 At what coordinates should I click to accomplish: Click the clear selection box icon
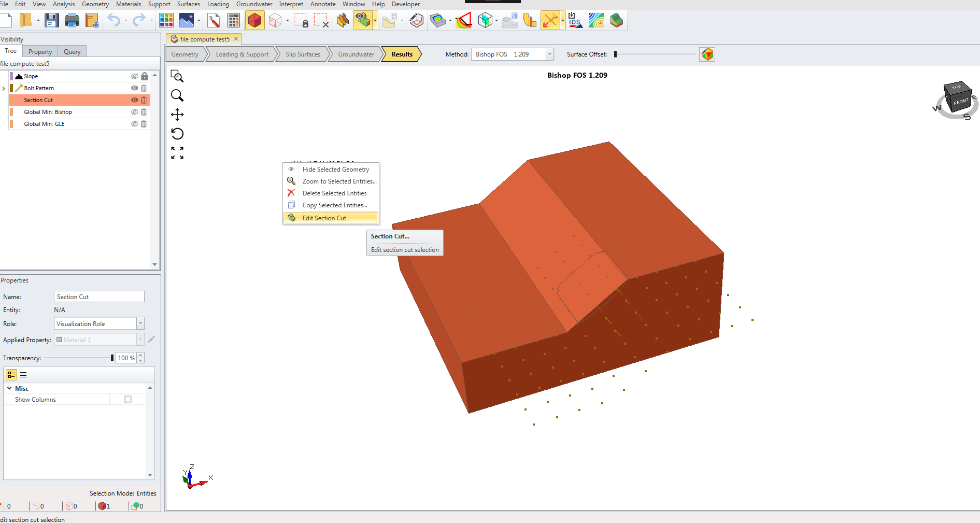pos(321,21)
